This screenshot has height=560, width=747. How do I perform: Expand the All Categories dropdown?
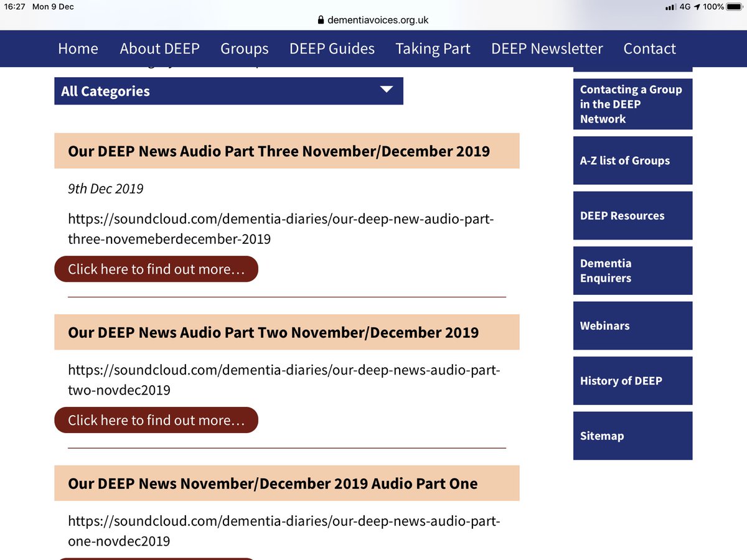[x=228, y=91]
